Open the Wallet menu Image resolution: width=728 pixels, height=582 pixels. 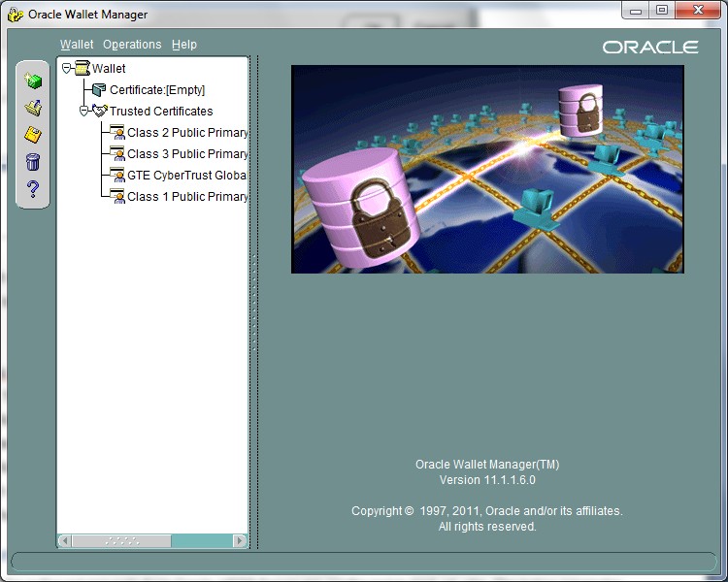[x=77, y=45]
